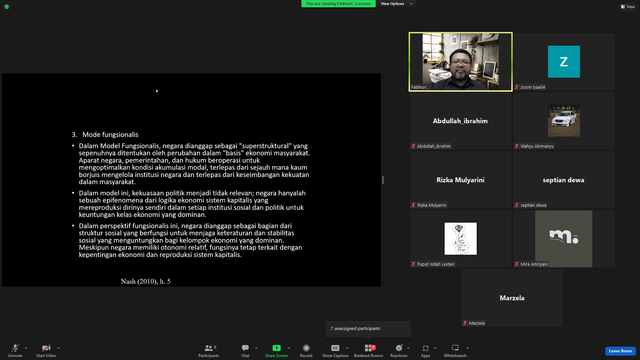
Task: Click the muted mic icon on Marzela's tile
Action: pyautogui.click(x=465, y=323)
